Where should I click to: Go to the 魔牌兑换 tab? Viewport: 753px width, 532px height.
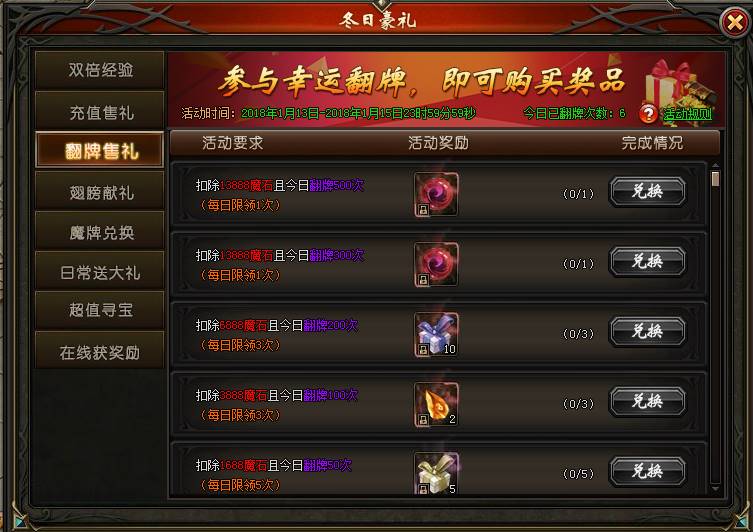[100, 233]
